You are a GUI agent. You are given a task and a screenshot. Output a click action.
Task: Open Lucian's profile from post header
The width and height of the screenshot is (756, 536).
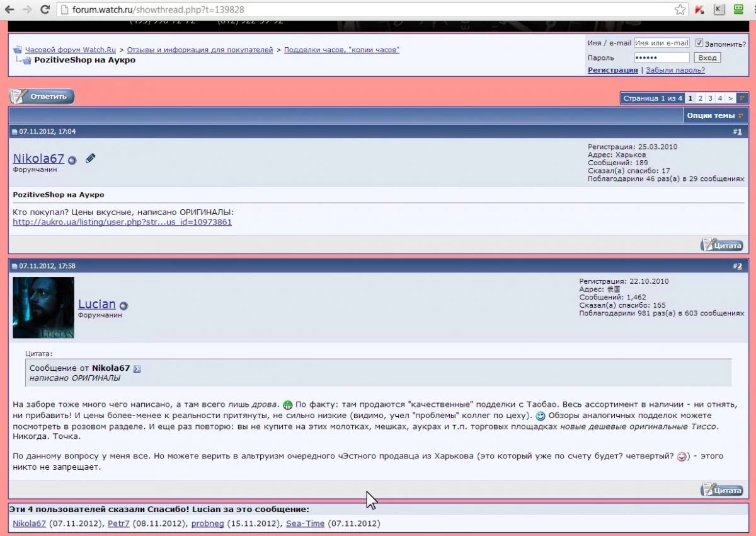tap(97, 304)
